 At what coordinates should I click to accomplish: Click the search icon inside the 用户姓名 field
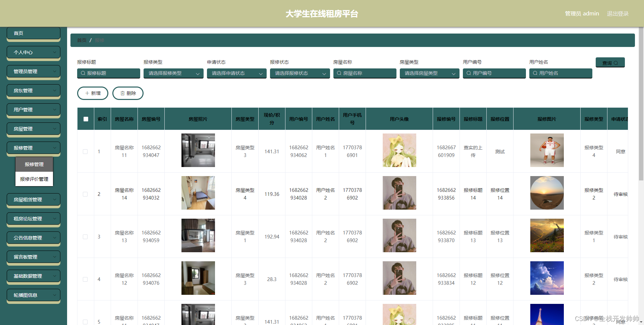(x=534, y=73)
